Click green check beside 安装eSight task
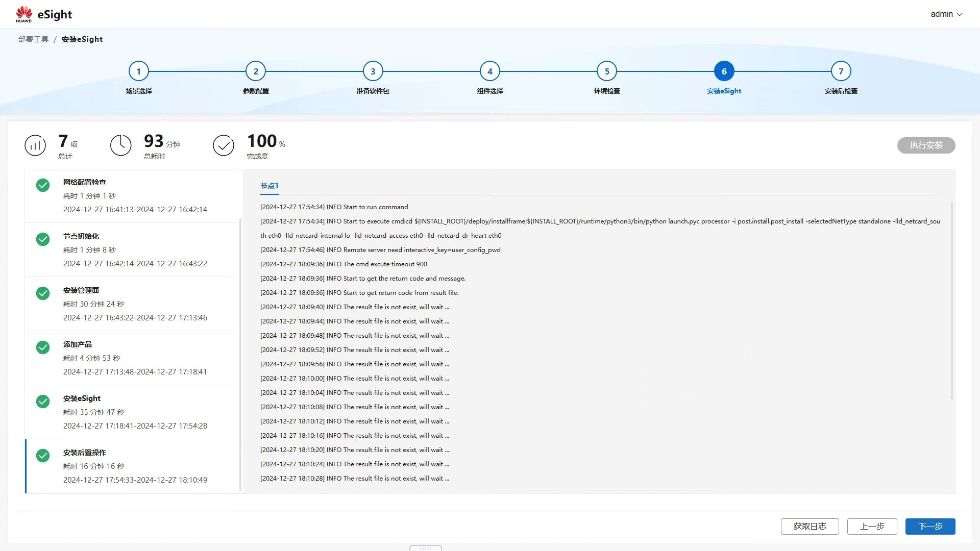980x551 pixels. (43, 402)
